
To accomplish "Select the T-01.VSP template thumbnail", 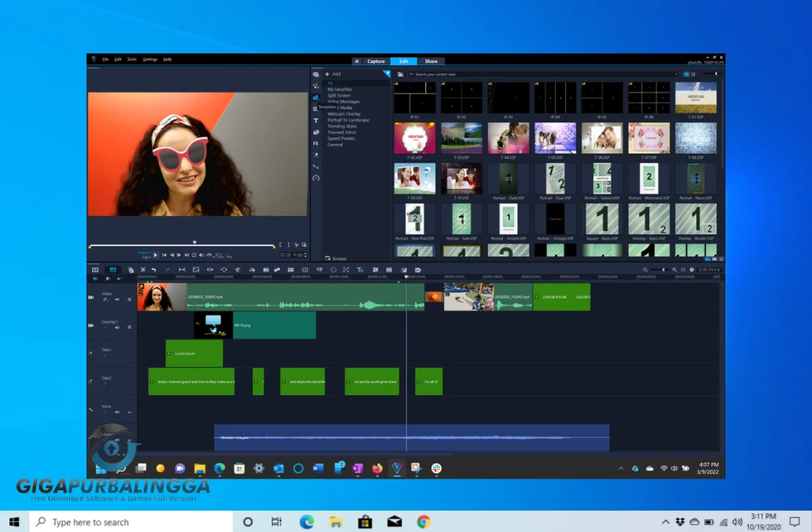I will (x=696, y=97).
